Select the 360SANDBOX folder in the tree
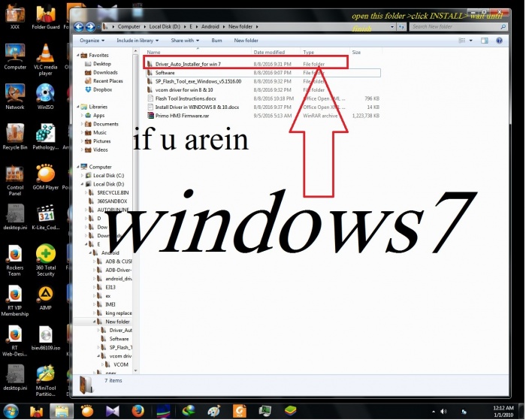 [x=108, y=201]
